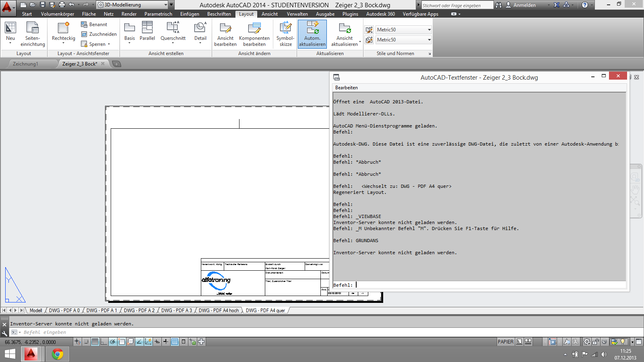
Task: Open customization wrench icon on command line
Action: tap(4, 333)
